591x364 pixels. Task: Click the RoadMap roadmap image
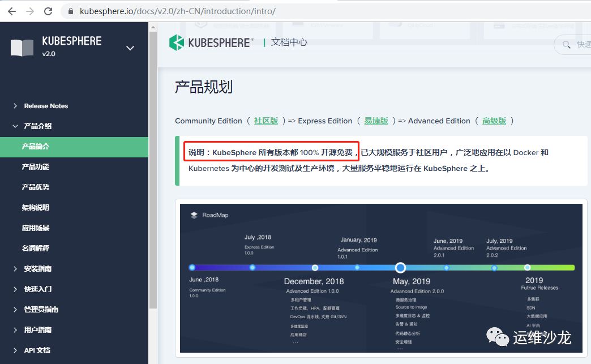click(381, 278)
